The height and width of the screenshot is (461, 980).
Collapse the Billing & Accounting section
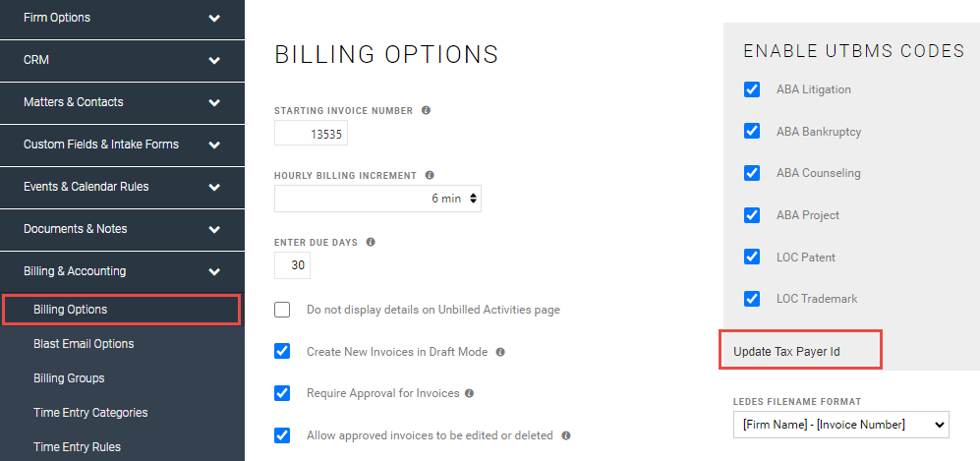(x=214, y=271)
